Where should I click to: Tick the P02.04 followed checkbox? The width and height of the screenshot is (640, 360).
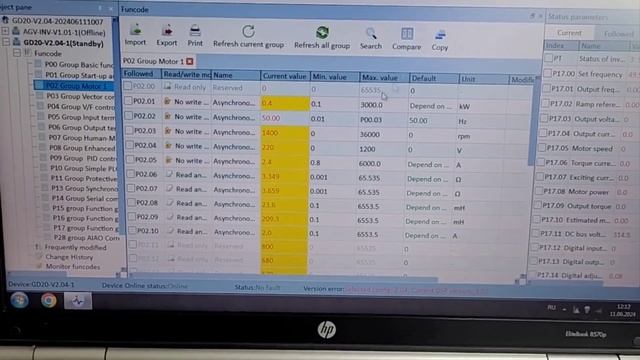pyautogui.click(x=130, y=145)
